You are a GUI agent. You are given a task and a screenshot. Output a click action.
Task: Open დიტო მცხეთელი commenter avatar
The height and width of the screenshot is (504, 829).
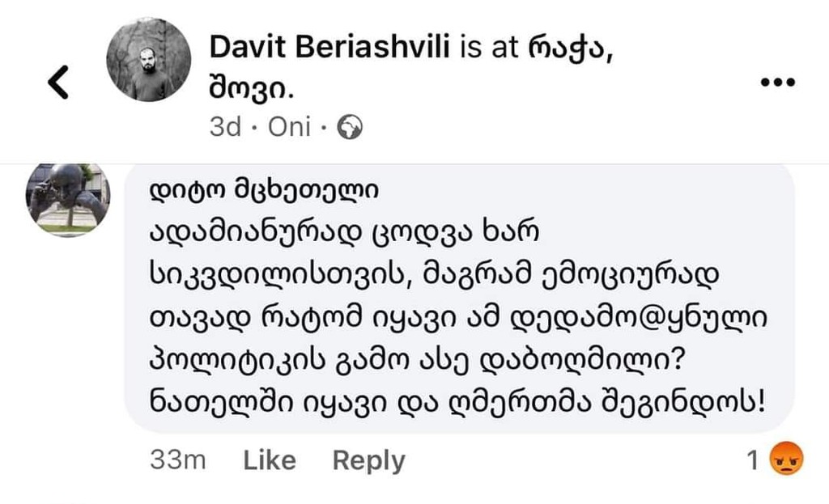point(69,198)
